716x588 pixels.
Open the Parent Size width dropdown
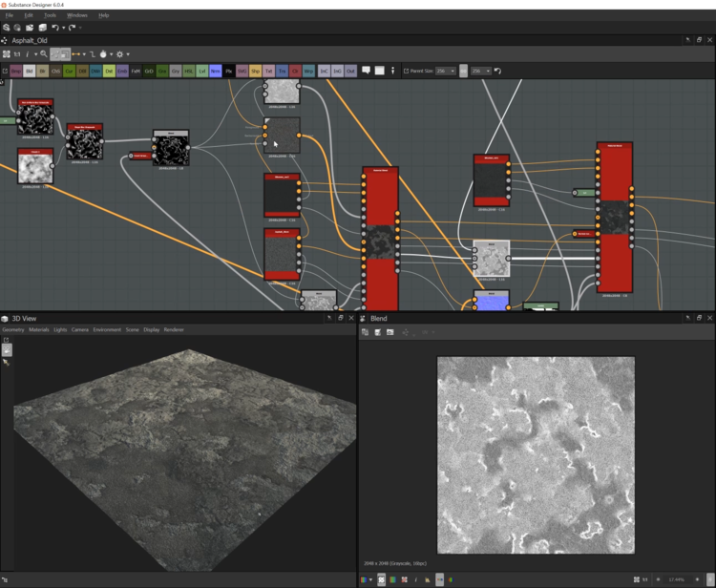click(x=446, y=71)
